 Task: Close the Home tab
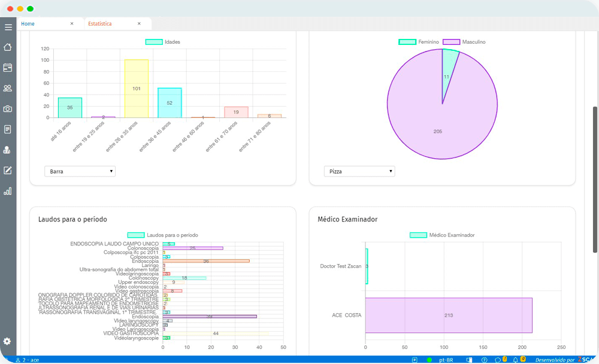click(72, 24)
